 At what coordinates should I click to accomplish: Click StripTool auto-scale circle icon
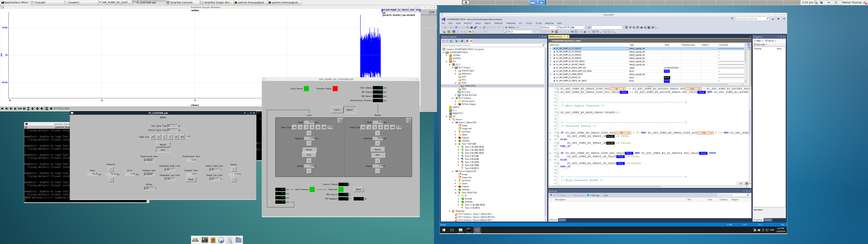pyautogui.click(x=37, y=108)
